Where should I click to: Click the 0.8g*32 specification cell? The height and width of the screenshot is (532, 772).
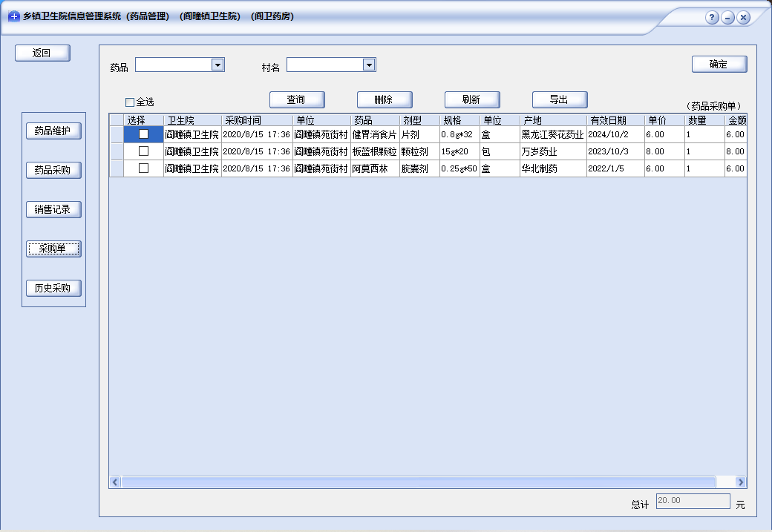(459, 134)
